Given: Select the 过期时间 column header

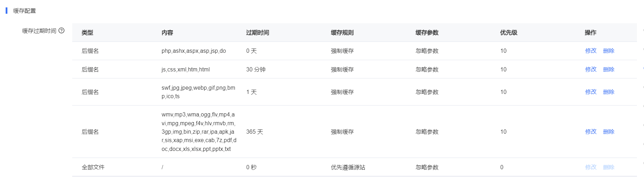Looking at the screenshot, I should click(x=258, y=33).
